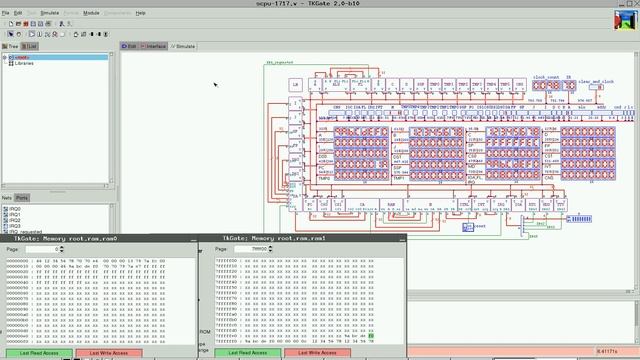The image size is (640, 360).
Task: Click the step simulation icon
Action: click(47, 34)
